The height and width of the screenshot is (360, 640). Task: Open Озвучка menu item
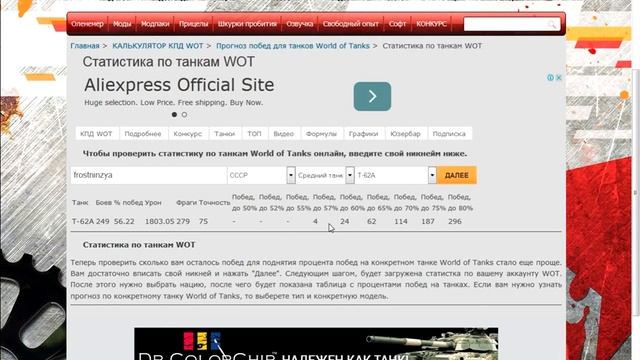(300, 24)
